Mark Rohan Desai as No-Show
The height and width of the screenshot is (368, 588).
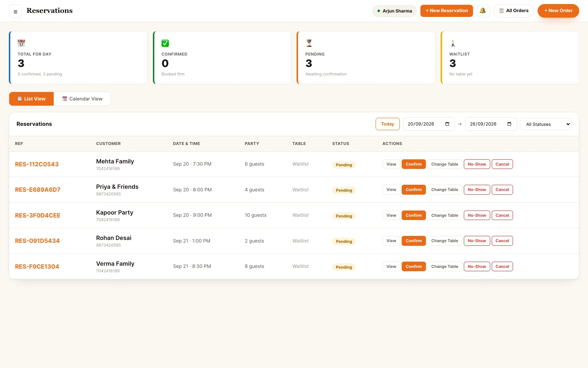[x=477, y=241]
